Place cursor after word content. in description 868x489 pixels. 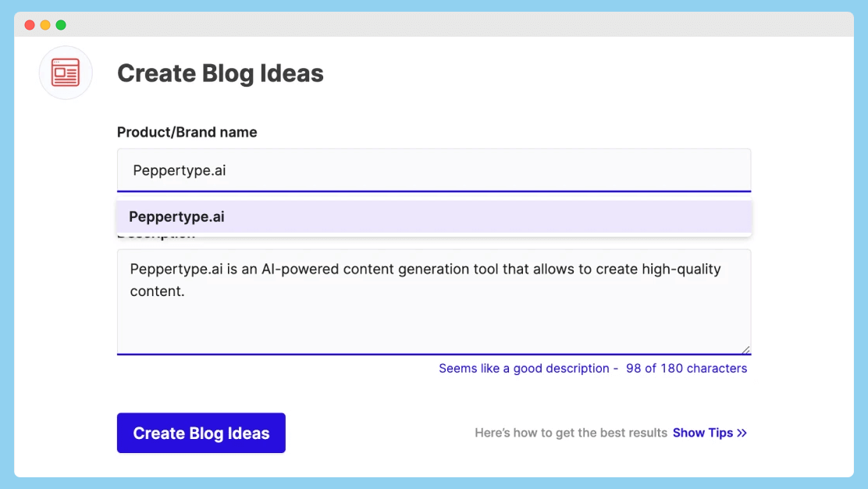point(185,291)
